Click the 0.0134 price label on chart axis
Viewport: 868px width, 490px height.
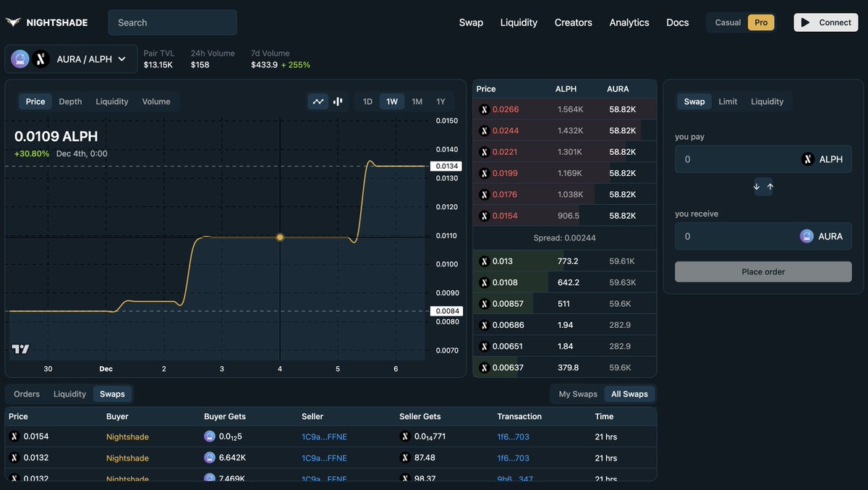[446, 166]
